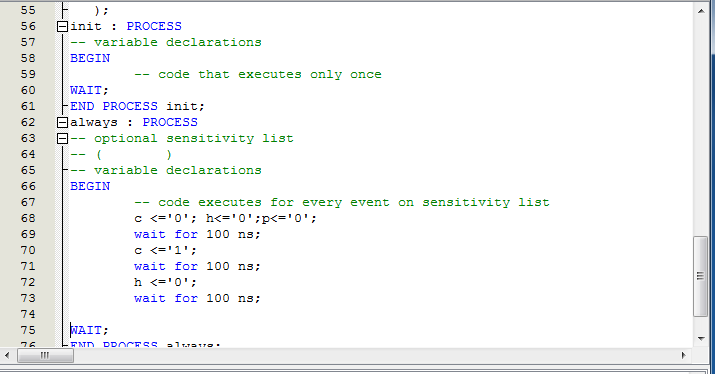
Task: Collapse the optional sensitivity list comment fold
Action: pos(62,138)
